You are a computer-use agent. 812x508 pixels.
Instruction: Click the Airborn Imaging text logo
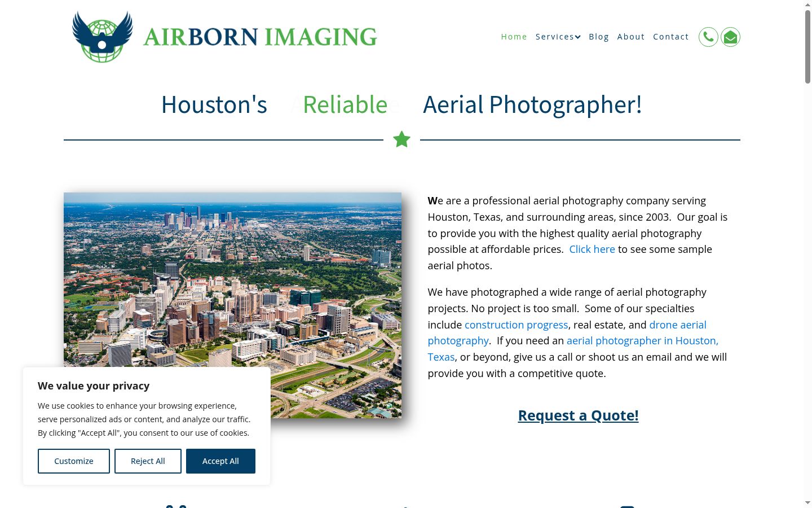260,37
